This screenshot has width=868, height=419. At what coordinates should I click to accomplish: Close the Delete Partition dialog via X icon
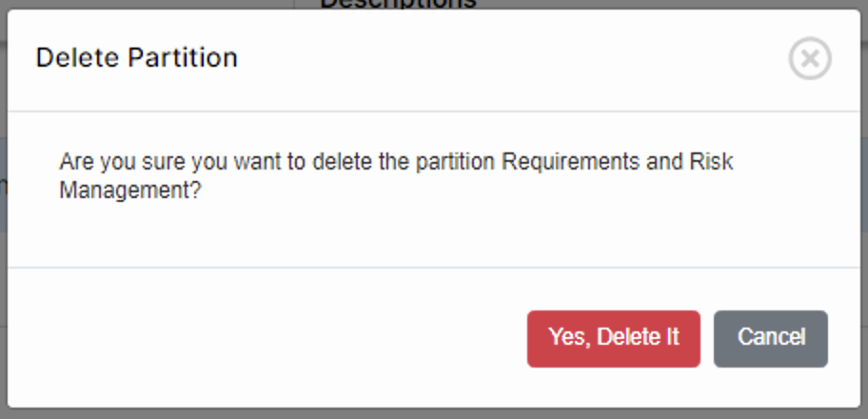tap(809, 59)
